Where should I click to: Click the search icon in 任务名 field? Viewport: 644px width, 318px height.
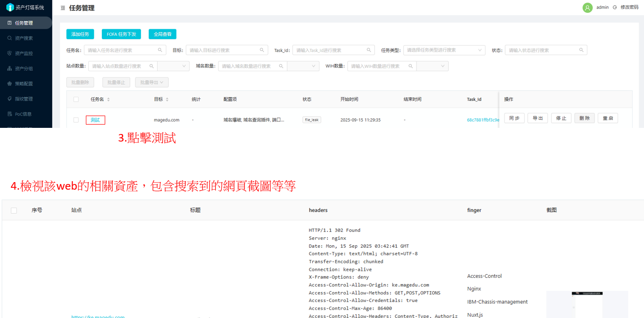click(x=160, y=50)
